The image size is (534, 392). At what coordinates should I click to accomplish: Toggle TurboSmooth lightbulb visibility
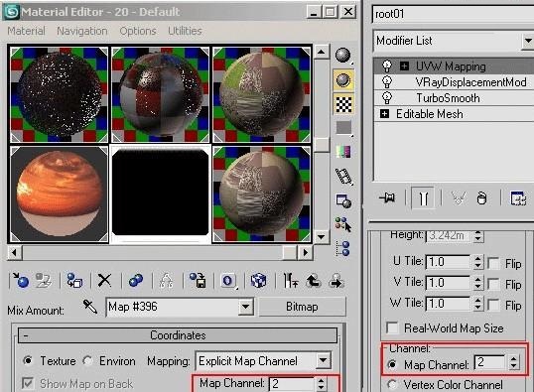click(x=387, y=98)
